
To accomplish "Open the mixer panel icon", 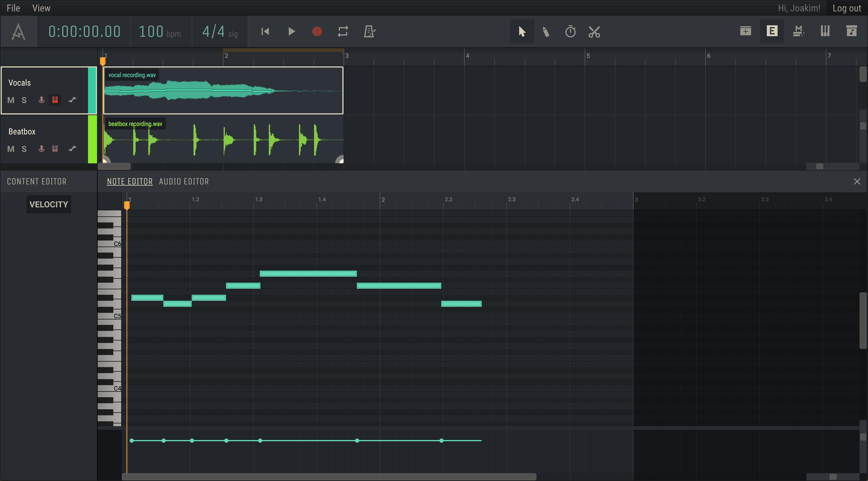I will pos(798,31).
